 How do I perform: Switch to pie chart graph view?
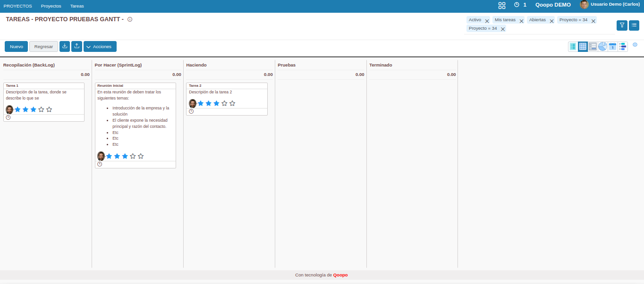point(603,46)
